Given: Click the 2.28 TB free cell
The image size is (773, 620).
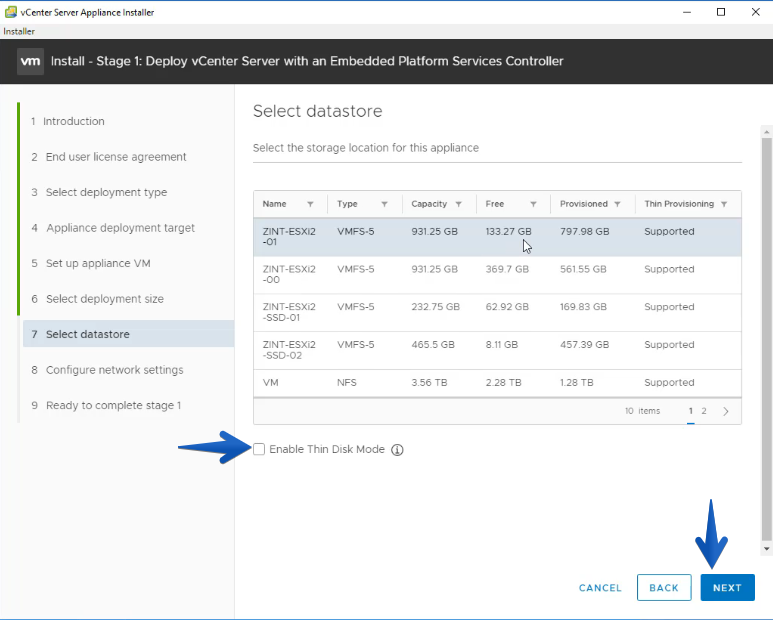Looking at the screenshot, I should pos(503,382).
